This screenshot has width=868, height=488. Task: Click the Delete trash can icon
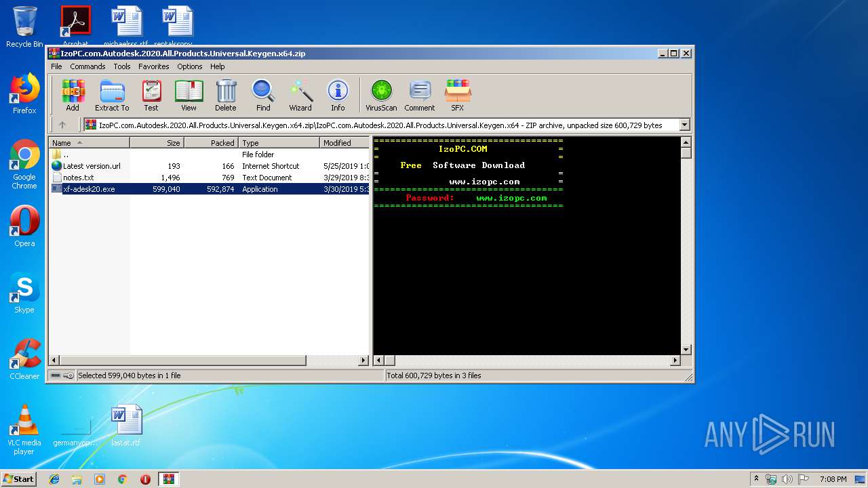[x=226, y=95]
